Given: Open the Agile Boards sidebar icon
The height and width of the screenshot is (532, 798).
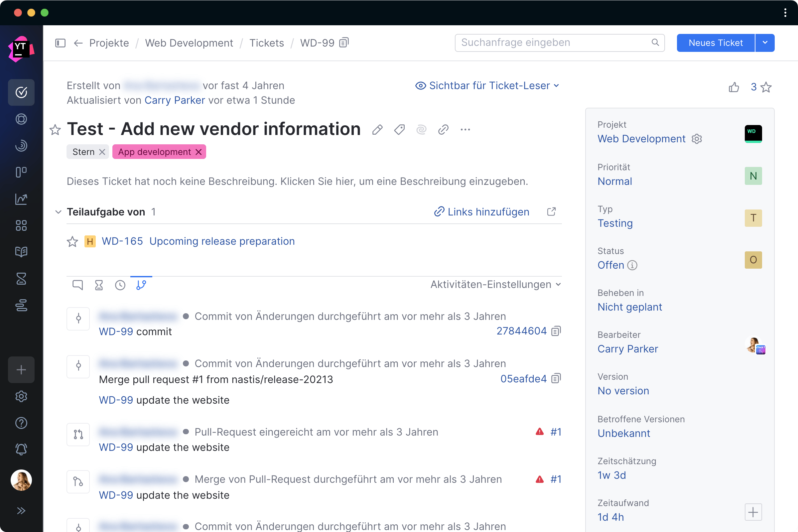Looking at the screenshot, I should pos(21,172).
